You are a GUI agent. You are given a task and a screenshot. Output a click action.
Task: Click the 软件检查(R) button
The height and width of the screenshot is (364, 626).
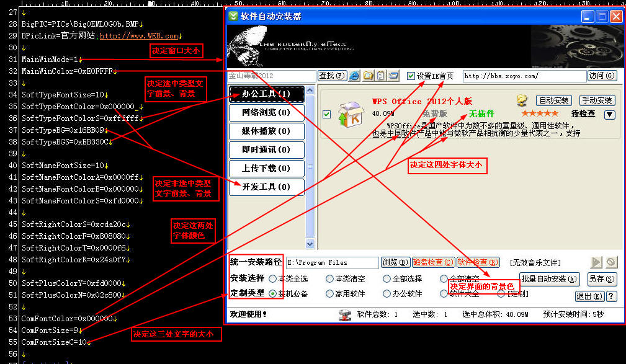point(478,262)
